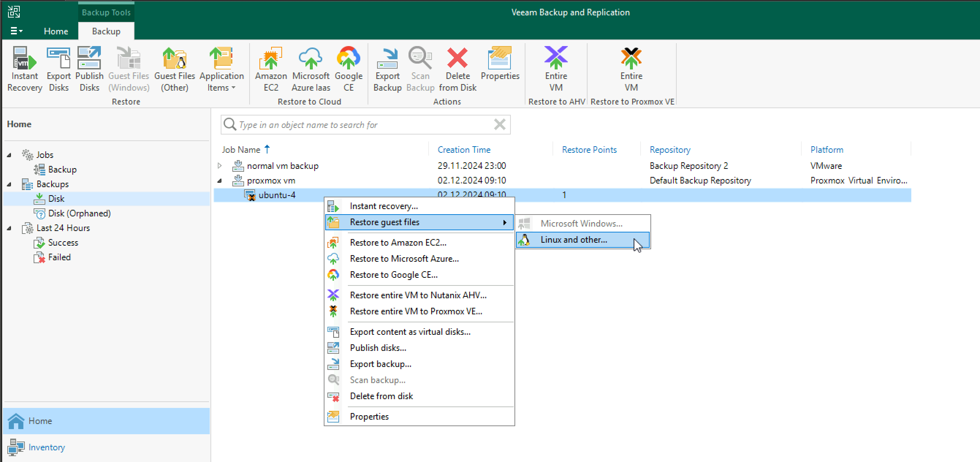Collapse proxmox vm job row
980x462 pixels.
point(220,181)
